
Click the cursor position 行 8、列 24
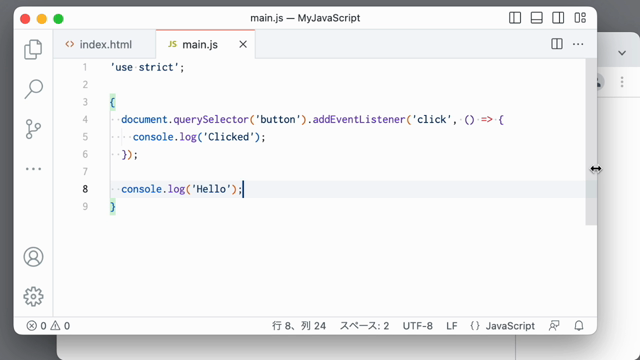click(x=299, y=326)
